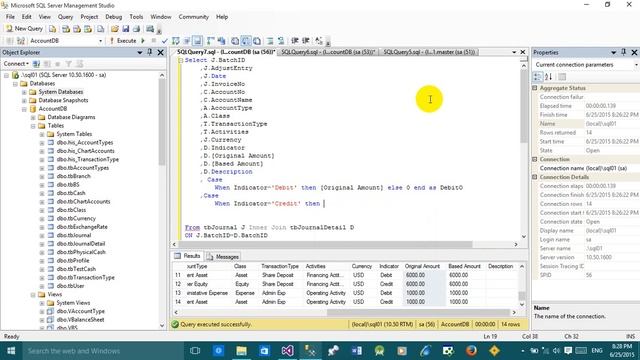
Task: Open the Tools menu
Action: pos(136,17)
